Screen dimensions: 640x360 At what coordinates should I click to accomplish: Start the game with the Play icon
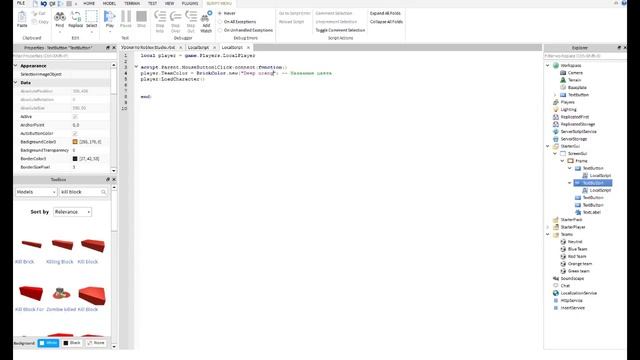109,17
